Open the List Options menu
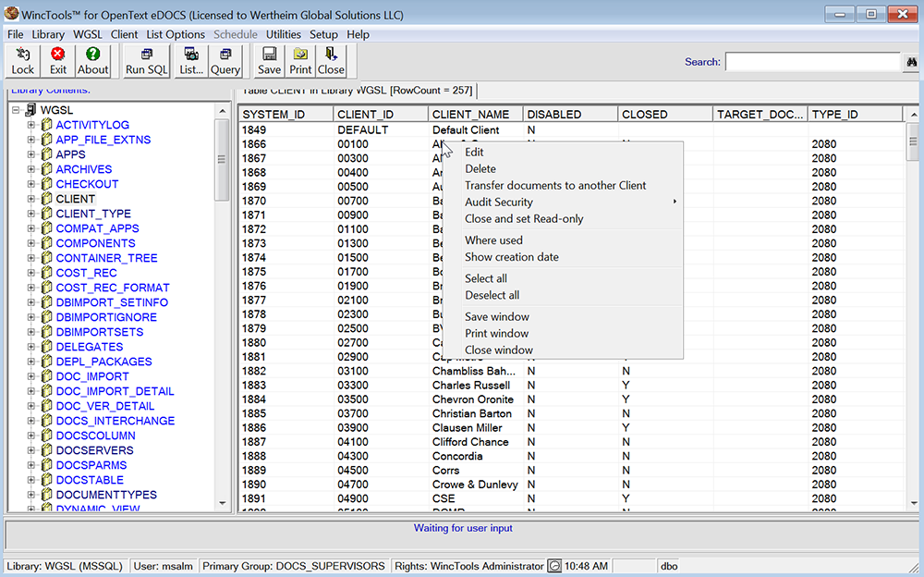 (x=176, y=34)
